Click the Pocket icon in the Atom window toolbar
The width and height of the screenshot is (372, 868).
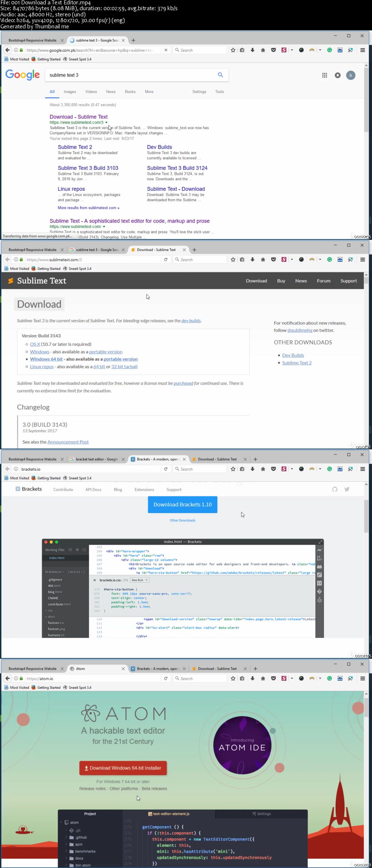pos(273,679)
